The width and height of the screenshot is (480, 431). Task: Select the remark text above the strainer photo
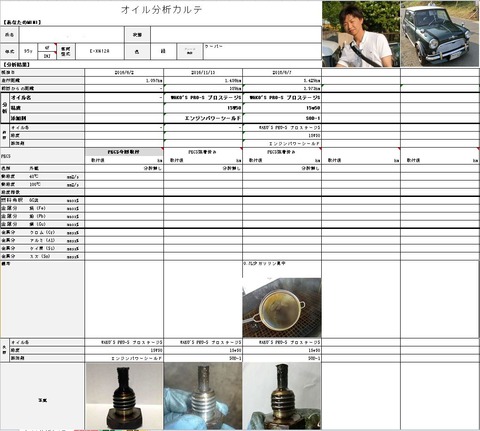point(264,263)
